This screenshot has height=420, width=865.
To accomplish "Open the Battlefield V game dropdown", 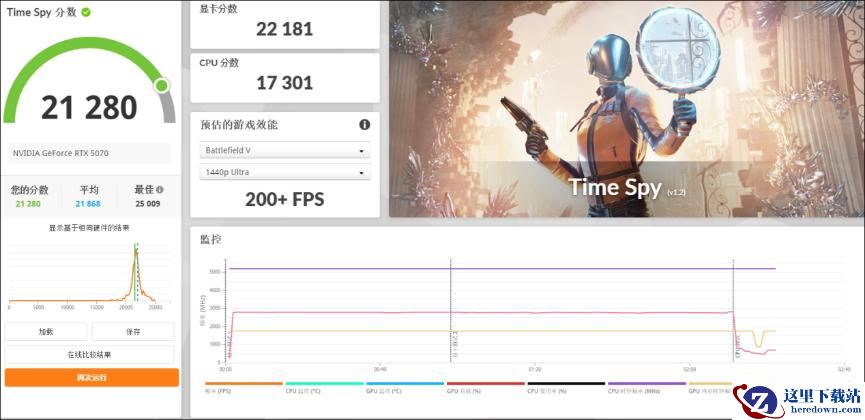I will [285, 151].
